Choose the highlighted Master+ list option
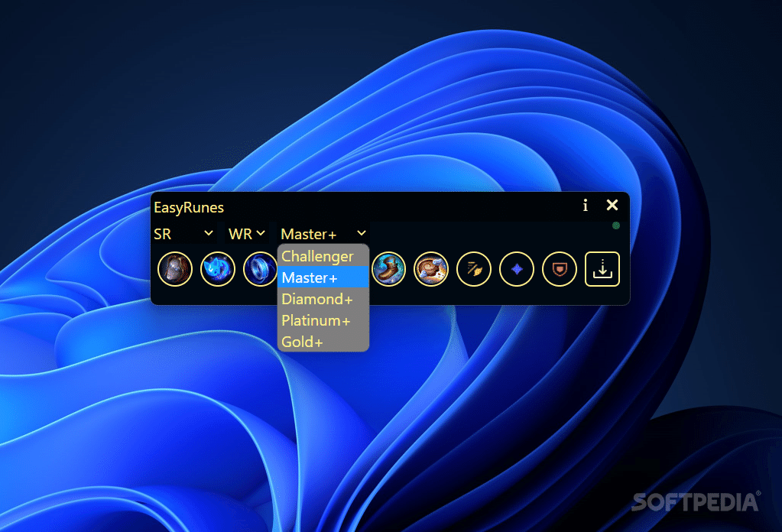 (323, 277)
